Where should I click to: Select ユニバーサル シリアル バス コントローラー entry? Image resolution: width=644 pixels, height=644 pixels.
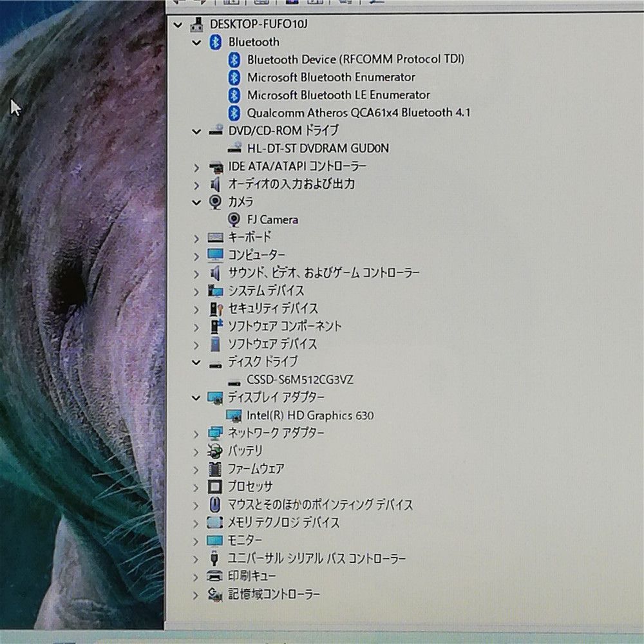tap(317, 558)
